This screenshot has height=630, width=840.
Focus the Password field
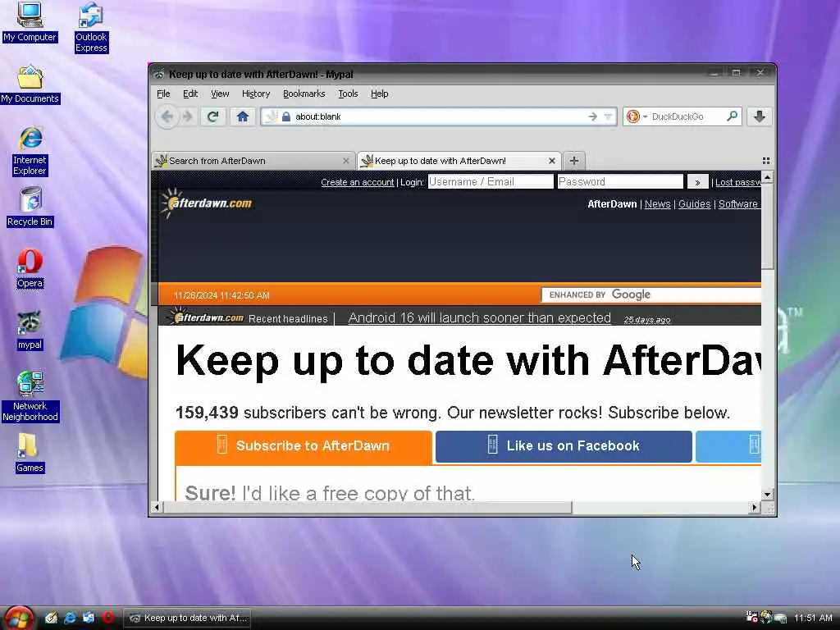(x=620, y=181)
